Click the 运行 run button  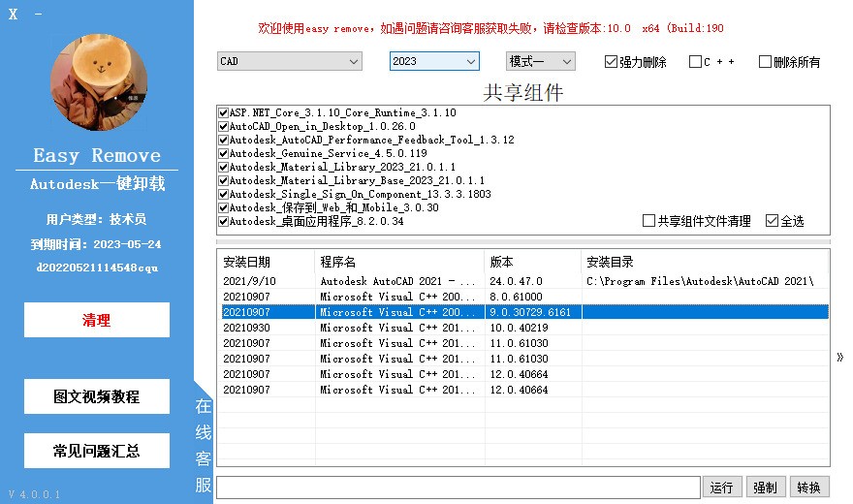(722, 488)
